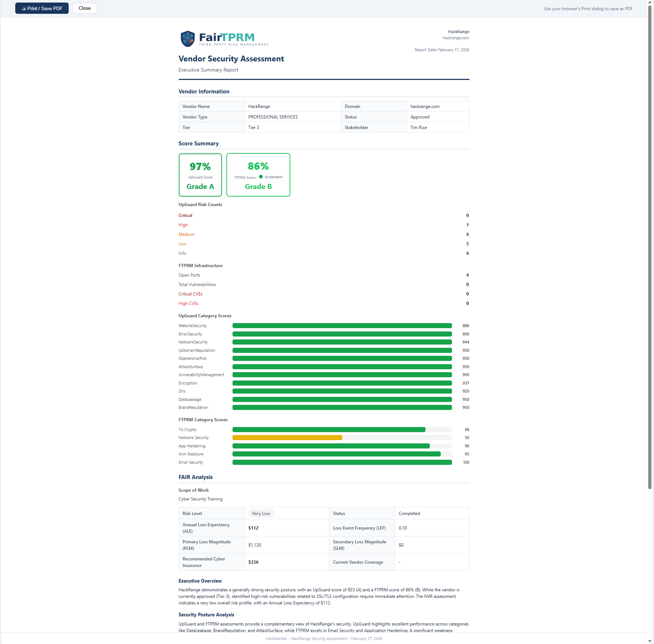Click the FairTPRM wordmark text
The image size is (654, 644).
227,37
